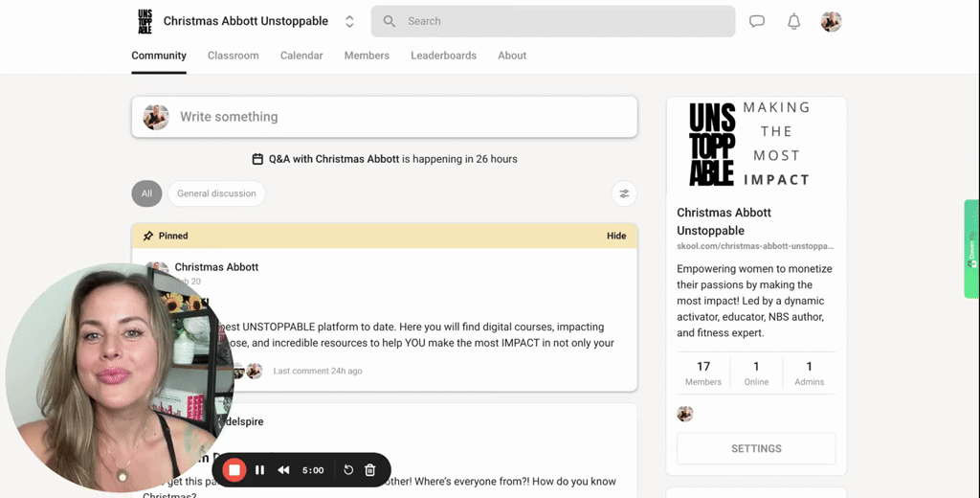Click the search magnifier icon
Image resolution: width=980 pixels, height=498 pixels.
coord(389,21)
